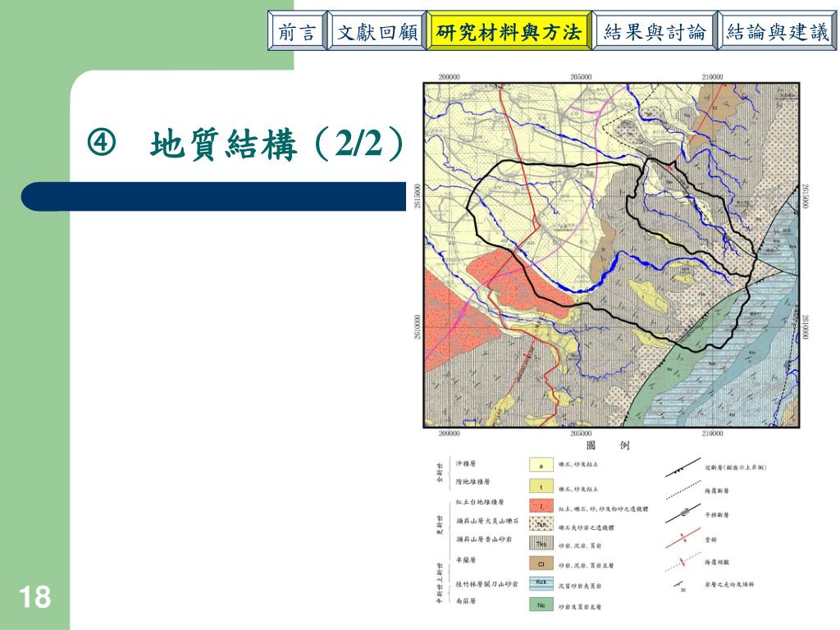Click the yellow legend swatch labeled t

point(541,486)
